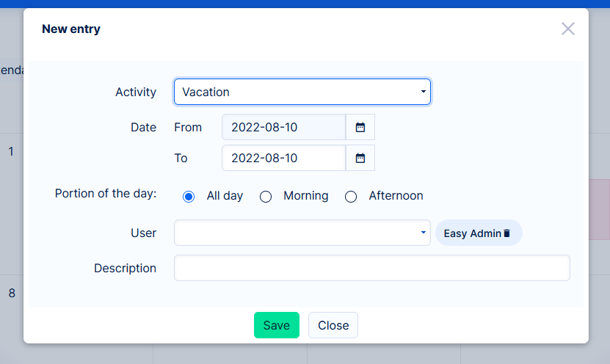Click the Easy Admin user name text

[472, 233]
